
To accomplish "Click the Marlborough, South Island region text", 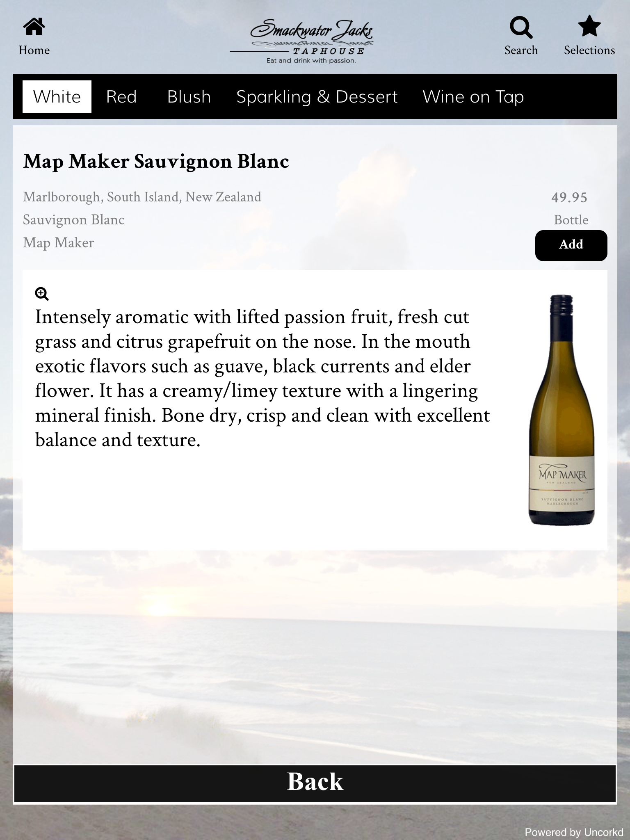I will (142, 197).
